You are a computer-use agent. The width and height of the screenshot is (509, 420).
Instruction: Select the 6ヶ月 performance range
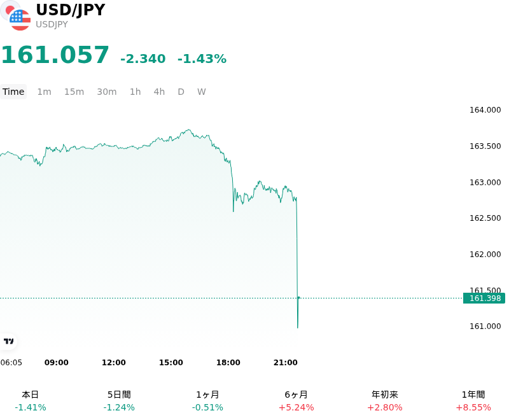tap(296, 401)
